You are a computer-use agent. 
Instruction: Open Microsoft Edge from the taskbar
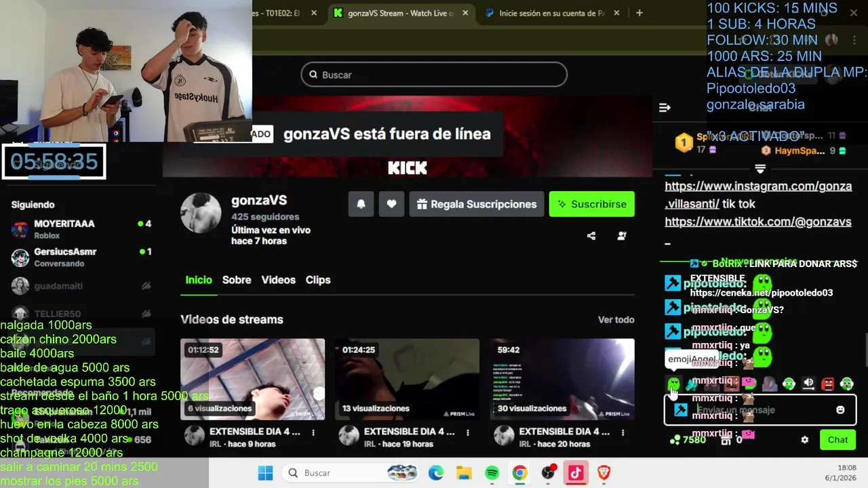click(x=435, y=473)
